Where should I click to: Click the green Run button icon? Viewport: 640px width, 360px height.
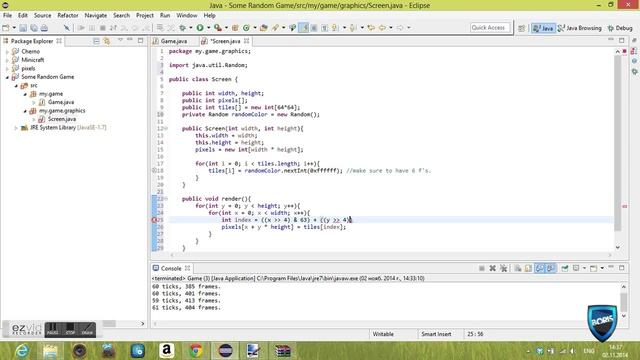200,28
